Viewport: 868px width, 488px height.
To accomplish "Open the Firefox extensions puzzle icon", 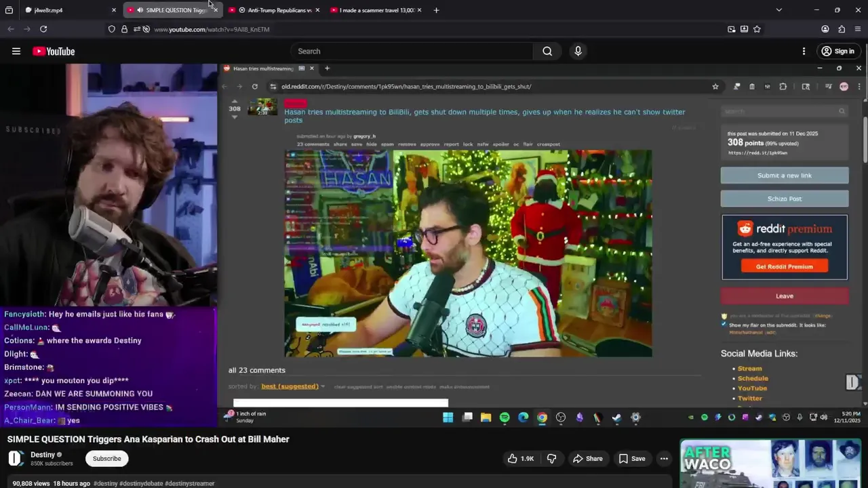I will coord(842,29).
